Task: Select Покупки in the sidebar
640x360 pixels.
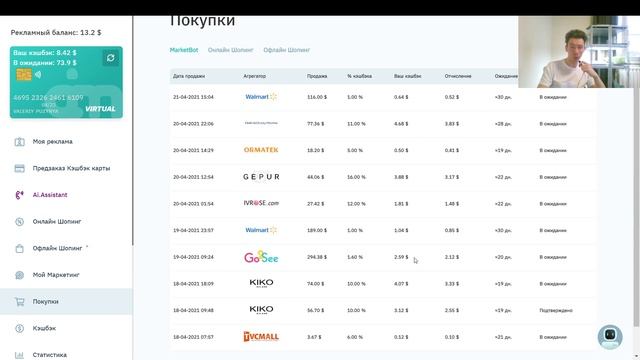Action: (x=66, y=302)
